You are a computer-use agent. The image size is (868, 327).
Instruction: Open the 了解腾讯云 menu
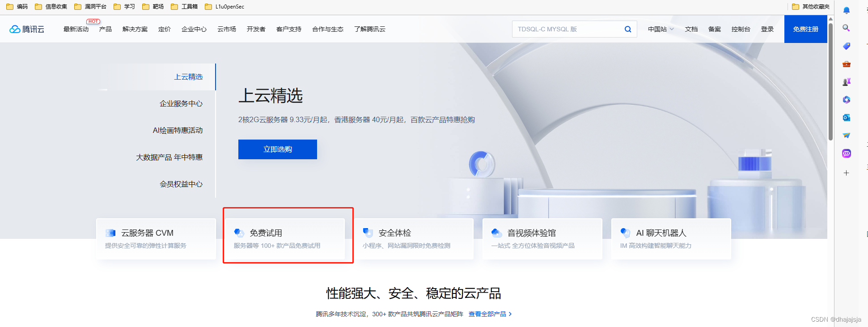click(x=370, y=29)
